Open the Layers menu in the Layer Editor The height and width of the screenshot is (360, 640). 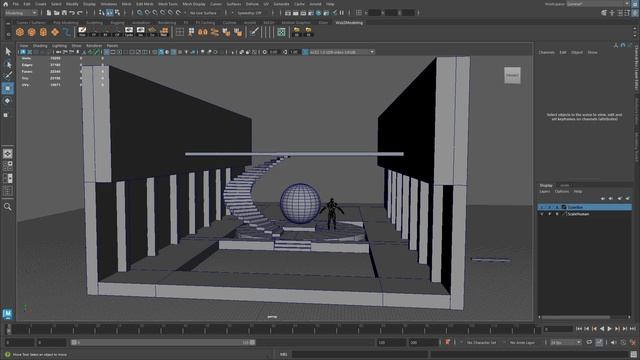click(x=545, y=191)
